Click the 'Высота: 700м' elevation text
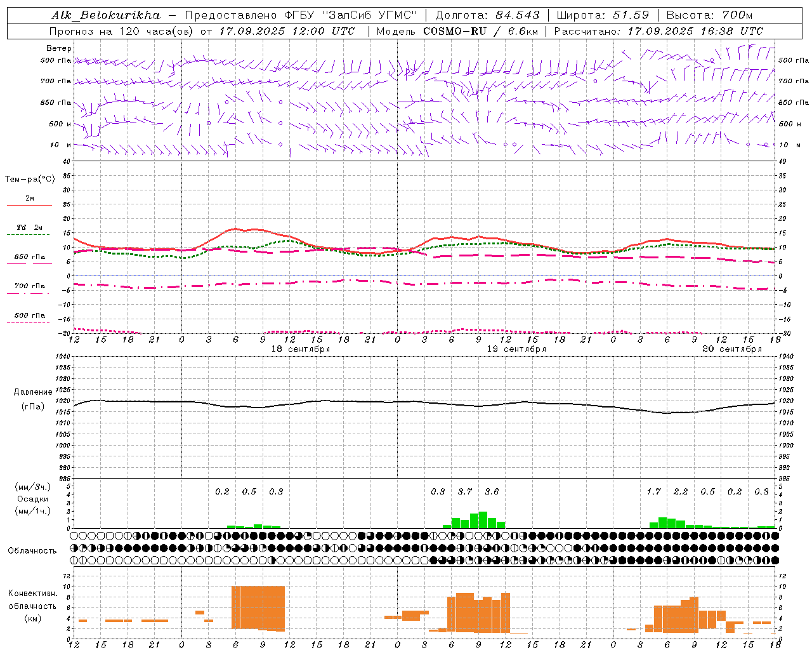The height and width of the screenshot is (650, 812). [710, 15]
